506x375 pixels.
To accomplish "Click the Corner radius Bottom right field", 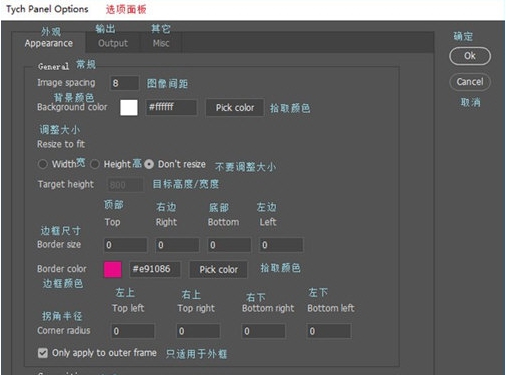I will click(263, 331).
